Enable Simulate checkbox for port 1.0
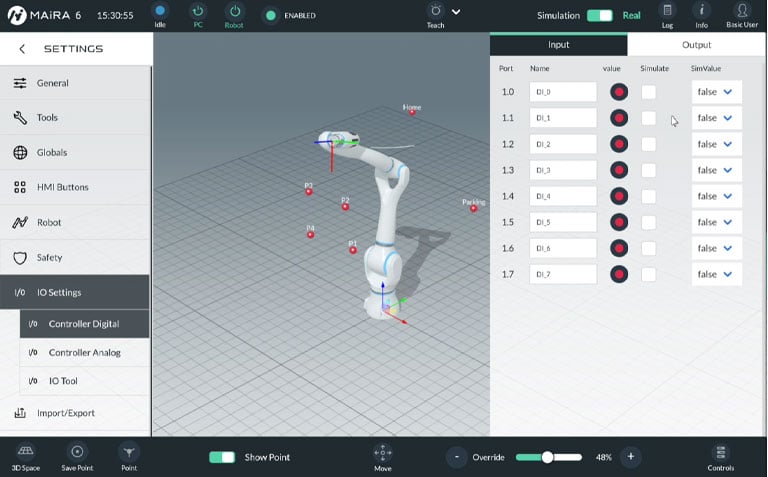This screenshot has height=477, width=768. click(649, 92)
